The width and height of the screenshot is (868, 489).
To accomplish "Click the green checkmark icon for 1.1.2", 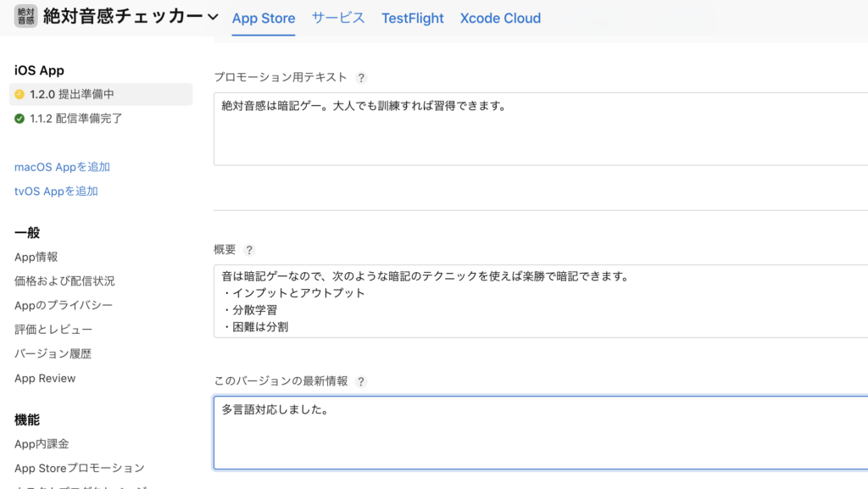I will pyautogui.click(x=19, y=119).
